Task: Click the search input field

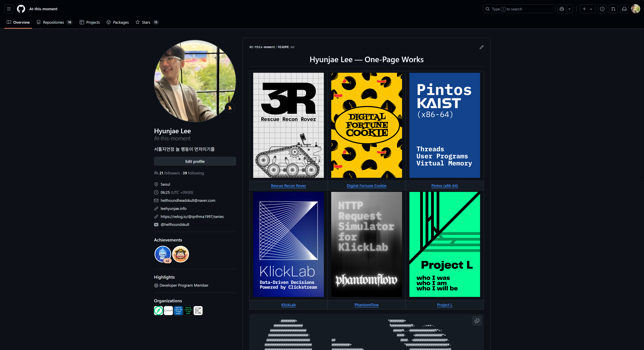Action: point(519,9)
